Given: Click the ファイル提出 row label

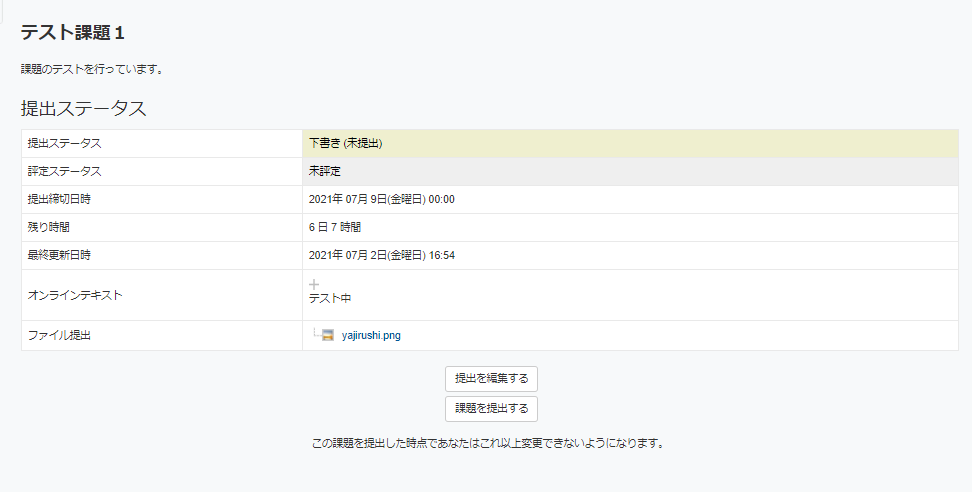Looking at the screenshot, I should [59, 336].
